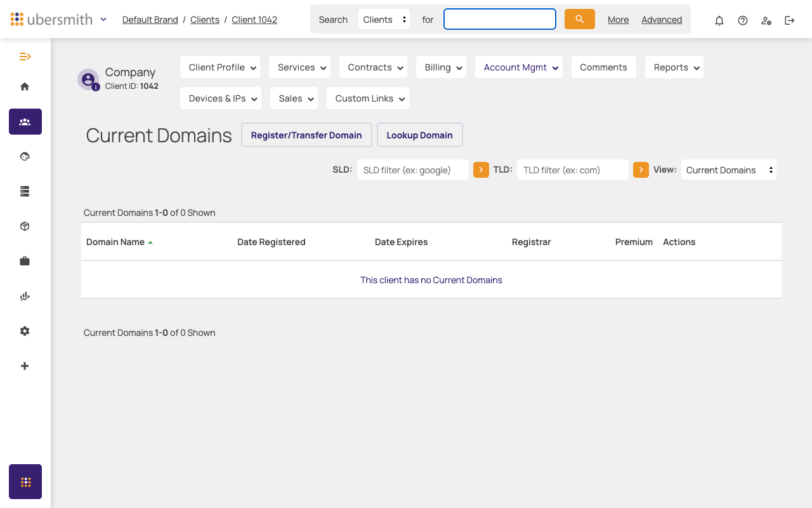The width and height of the screenshot is (812, 508).
Task: Open the apps grid button at sidebar bottom
Action: coord(25,481)
